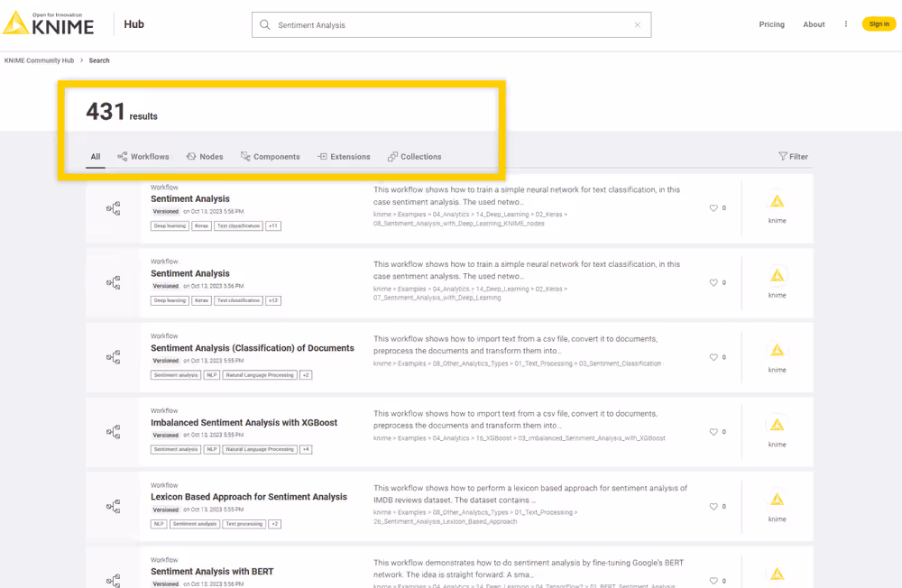Open the Pricing page link
This screenshot has height=588, width=902.
772,24
